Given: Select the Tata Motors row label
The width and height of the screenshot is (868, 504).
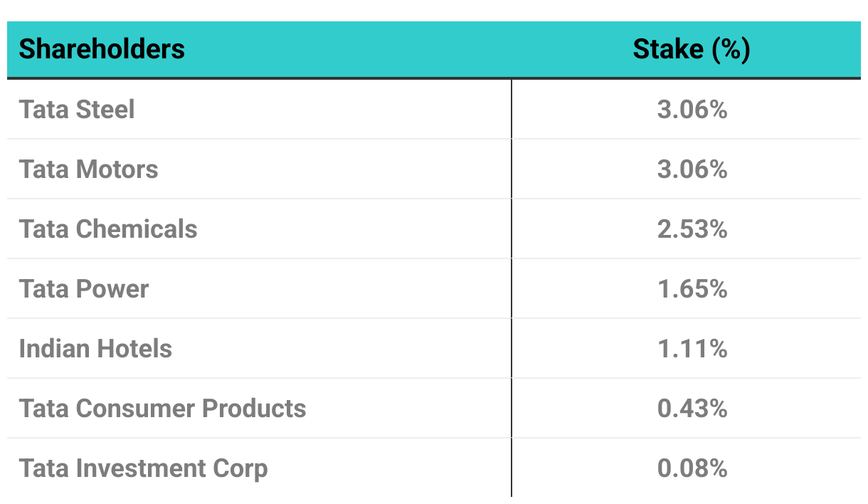Looking at the screenshot, I should [x=89, y=169].
